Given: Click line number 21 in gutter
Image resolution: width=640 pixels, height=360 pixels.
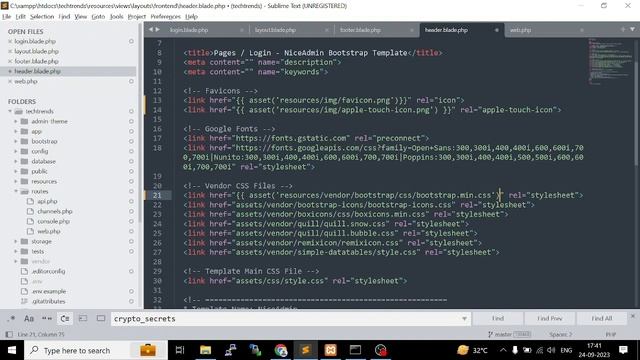Looking at the screenshot, I should 157,196.
